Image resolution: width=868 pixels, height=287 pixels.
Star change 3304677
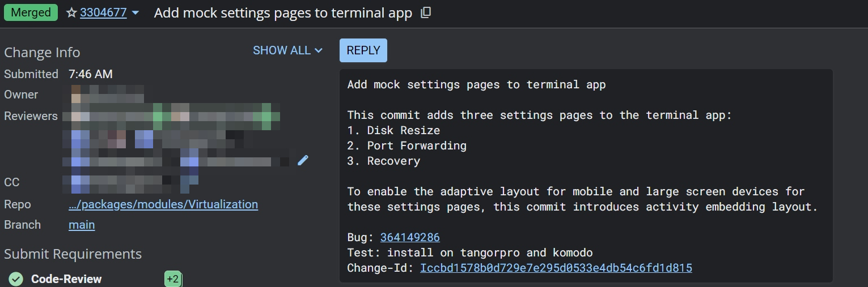click(x=71, y=12)
